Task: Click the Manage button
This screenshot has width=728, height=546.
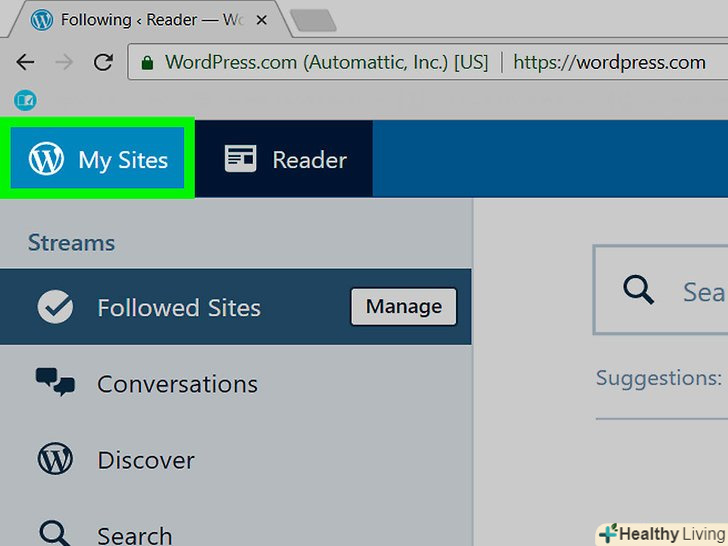Action: click(403, 306)
